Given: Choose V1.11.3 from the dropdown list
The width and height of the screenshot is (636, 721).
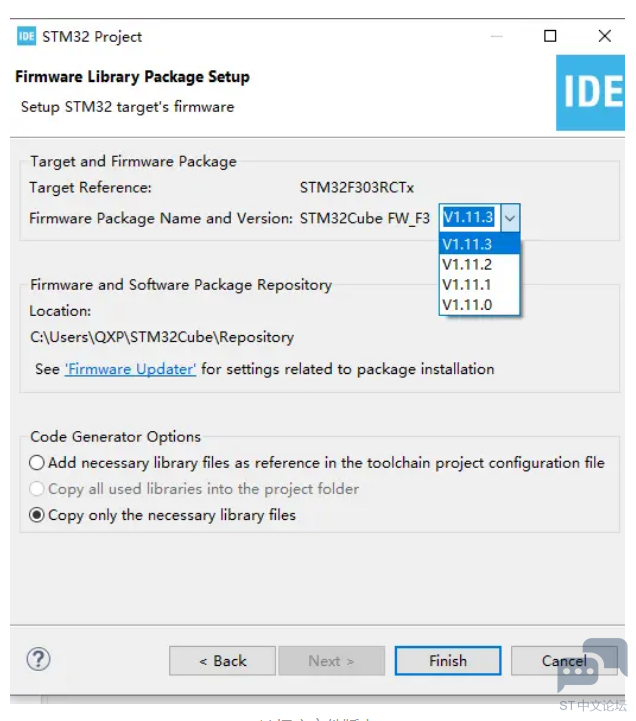Looking at the screenshot, I should [x=480, y=244].
